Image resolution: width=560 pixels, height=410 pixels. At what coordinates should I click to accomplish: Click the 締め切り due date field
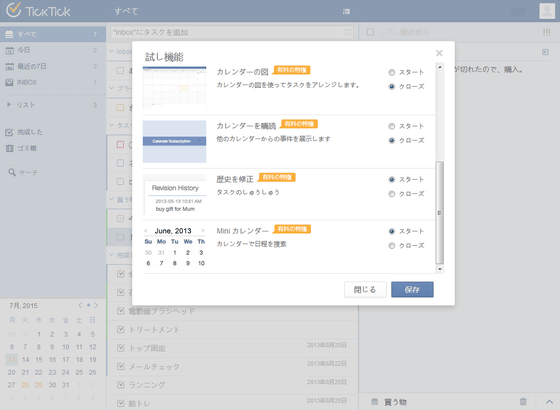pos(409,32)
